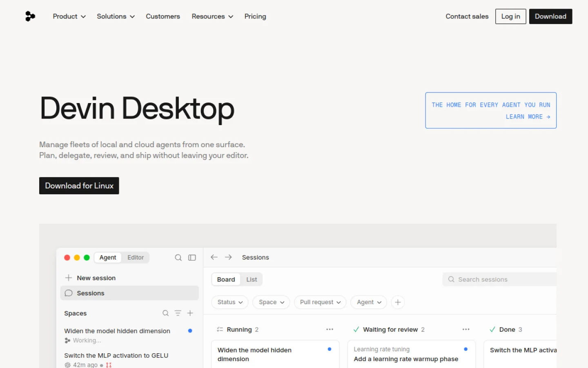Open the filter icon in the Spaces header
Viewport: 588px width, 368px height.
[178, 313]
